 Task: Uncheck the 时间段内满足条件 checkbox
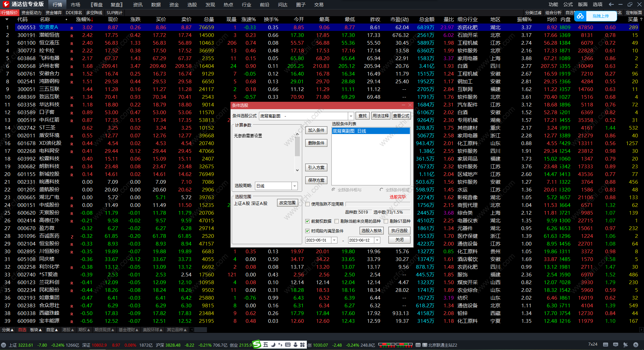(307, 231)
